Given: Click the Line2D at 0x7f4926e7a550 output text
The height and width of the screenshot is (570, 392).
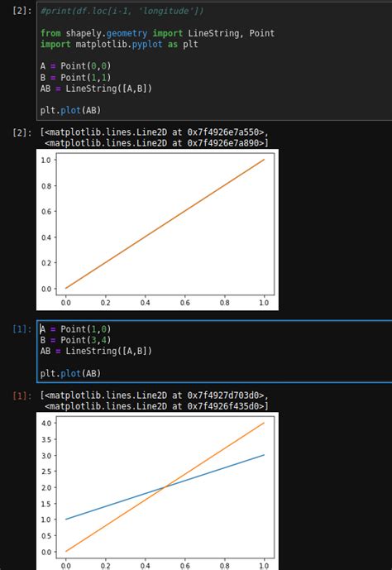Looking at the screenshot, I should pos(155,132).
